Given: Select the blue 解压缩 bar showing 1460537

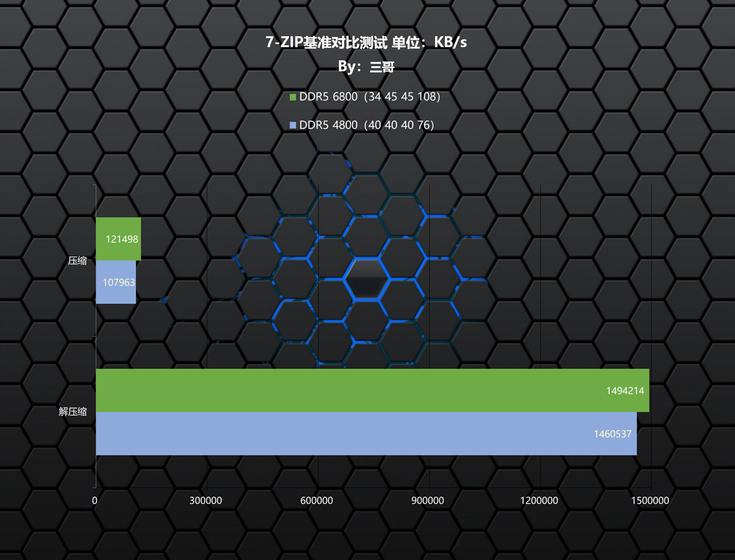Looking at the screenshot, I should point(366,434).
